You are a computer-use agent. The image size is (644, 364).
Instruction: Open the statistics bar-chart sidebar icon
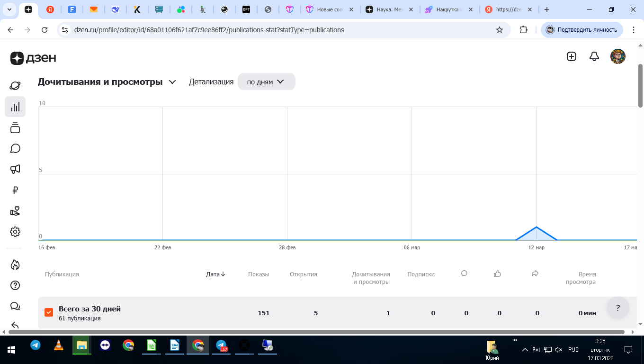pos(15,107)
